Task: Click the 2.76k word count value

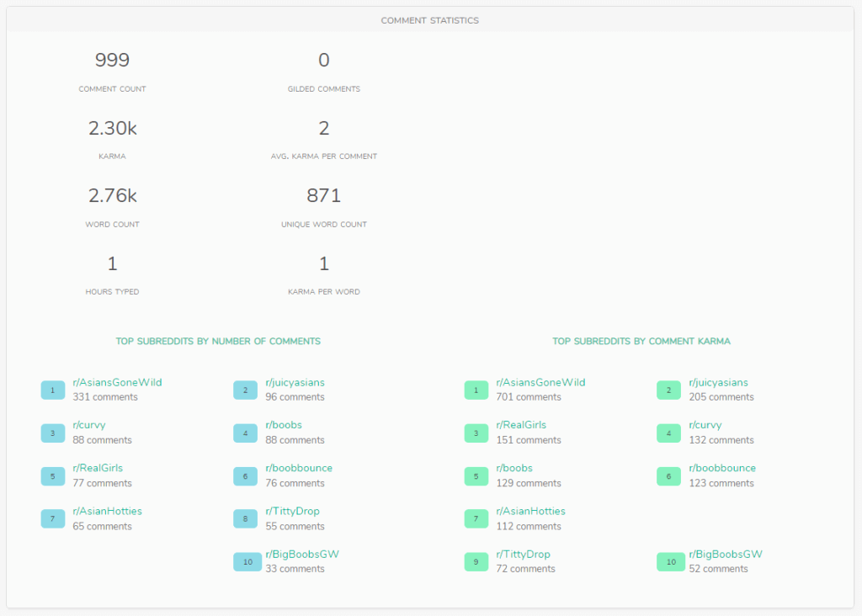Action: (x=112, y=195)
